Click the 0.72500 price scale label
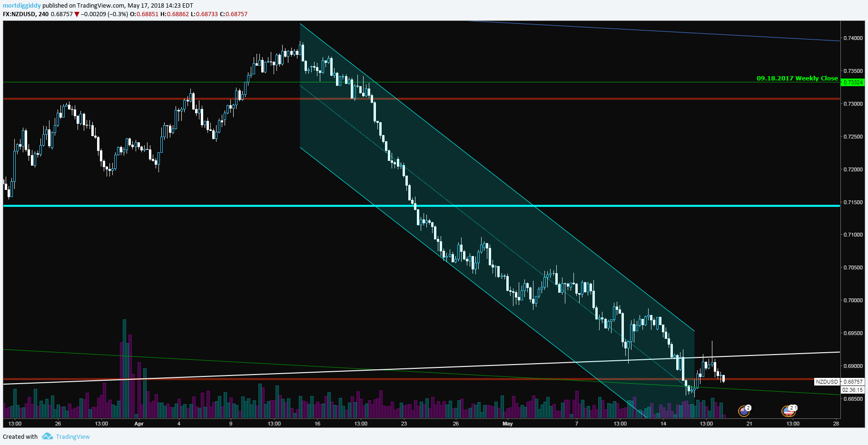Image resolution: width=868 pixels, height=445 pixels. [x=853, y=137]
